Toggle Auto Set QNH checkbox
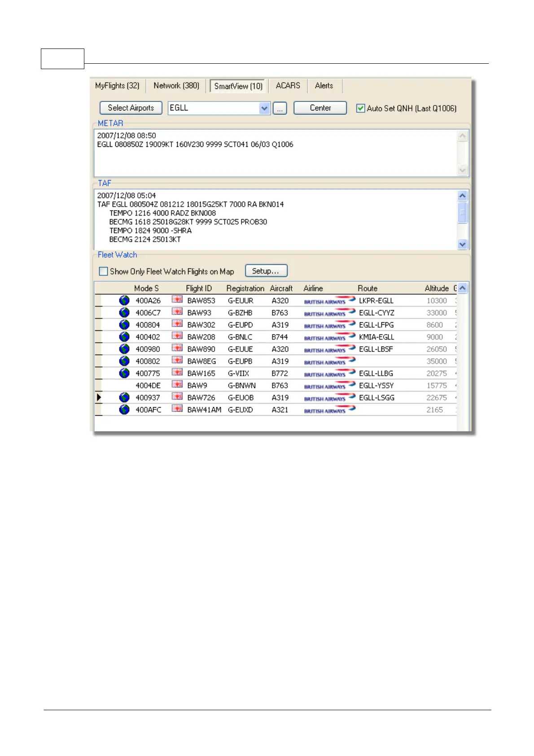 tap(360, 108)
